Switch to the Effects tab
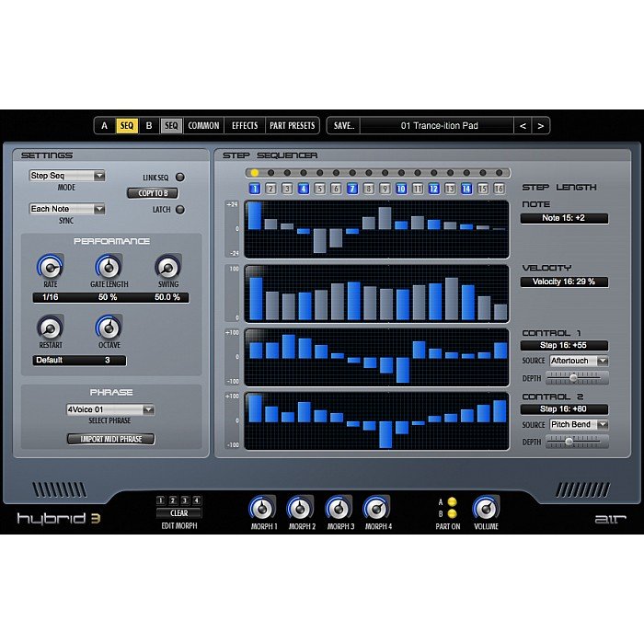Screen dimensions: 644x644 click(245, 125)
